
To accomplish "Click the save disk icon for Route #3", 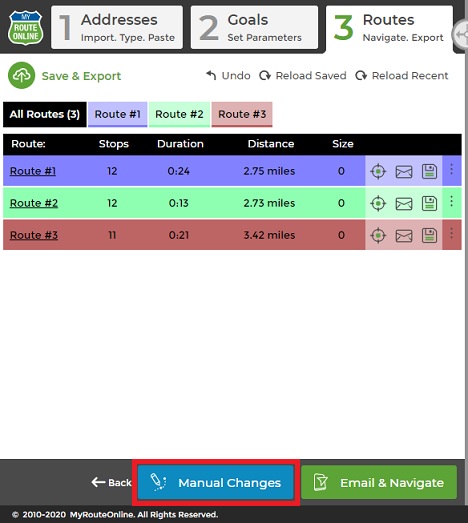I will coord(429,235).
